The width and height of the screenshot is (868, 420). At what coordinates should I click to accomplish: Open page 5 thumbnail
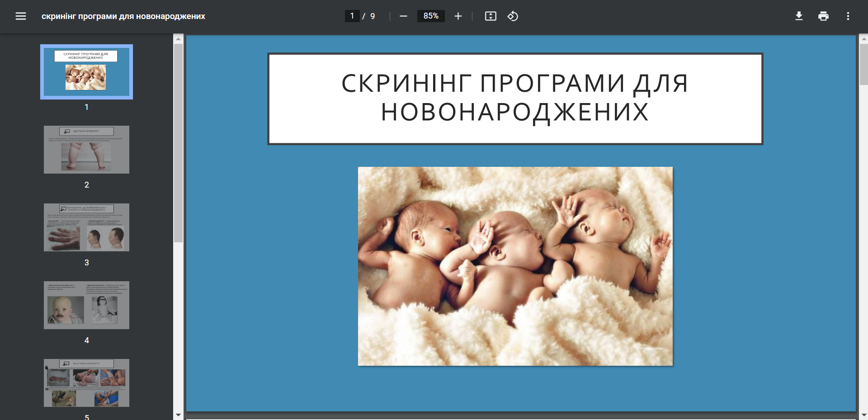pyautogui.click(x=86, y=383)
